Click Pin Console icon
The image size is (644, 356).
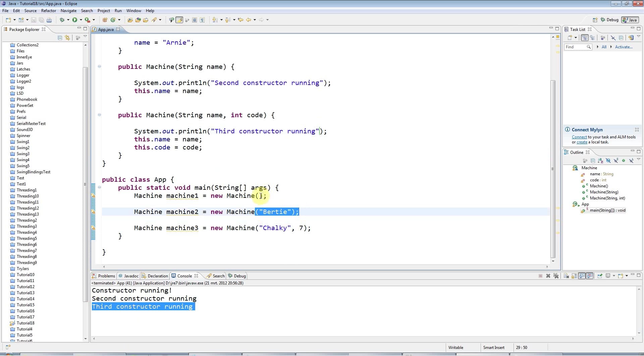[600, 276]
